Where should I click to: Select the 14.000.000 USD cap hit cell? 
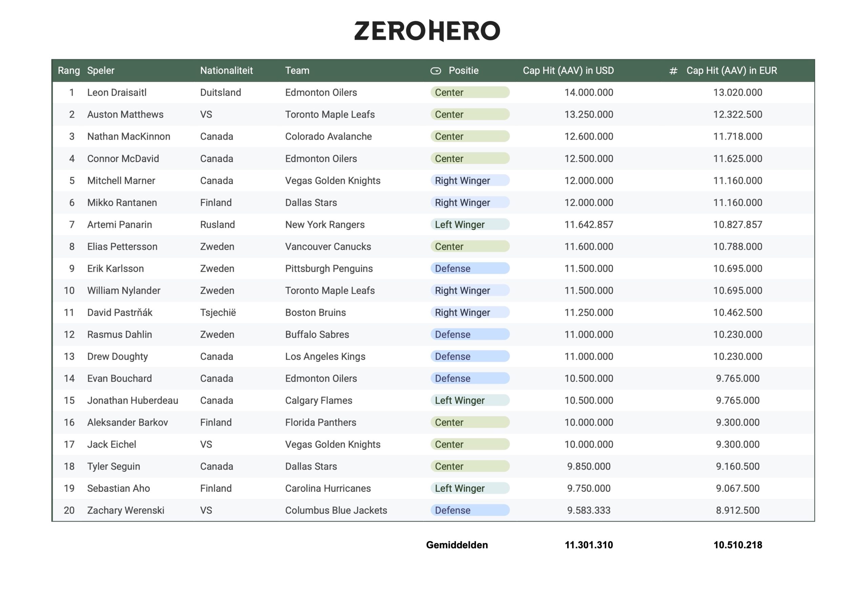coord(589,93)
